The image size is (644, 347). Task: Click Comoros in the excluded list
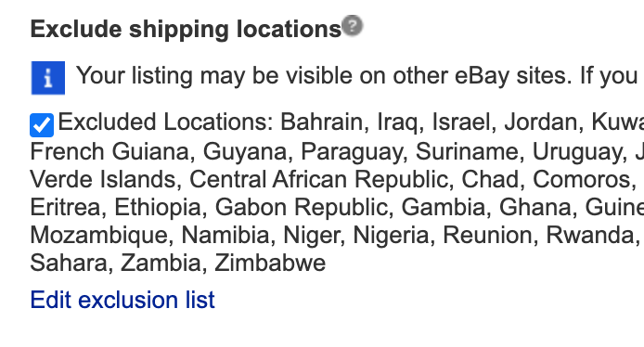[581, 179]
